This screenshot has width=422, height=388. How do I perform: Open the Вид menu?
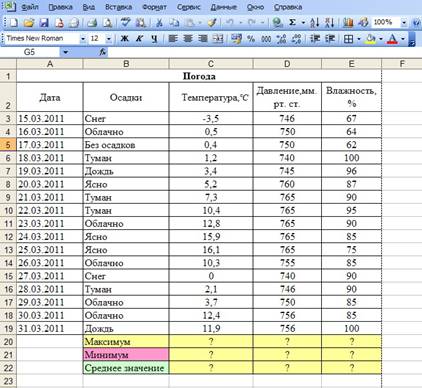[88, 7]
